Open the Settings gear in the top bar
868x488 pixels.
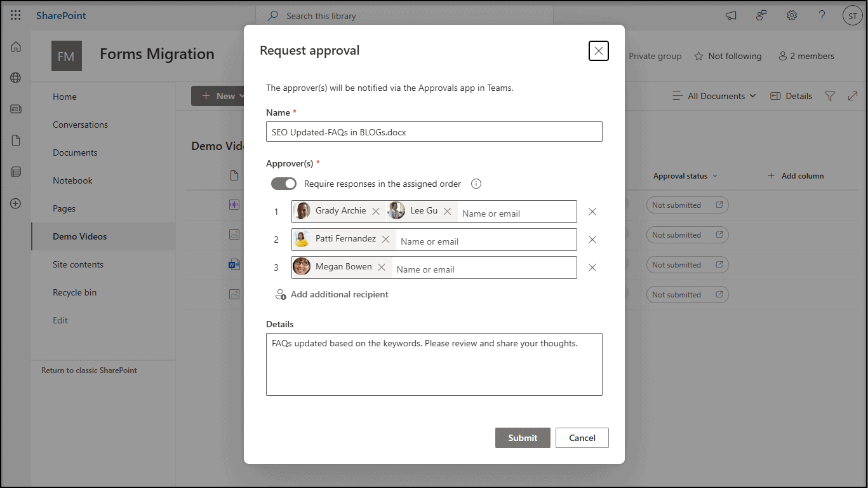[x=791, y=15]
